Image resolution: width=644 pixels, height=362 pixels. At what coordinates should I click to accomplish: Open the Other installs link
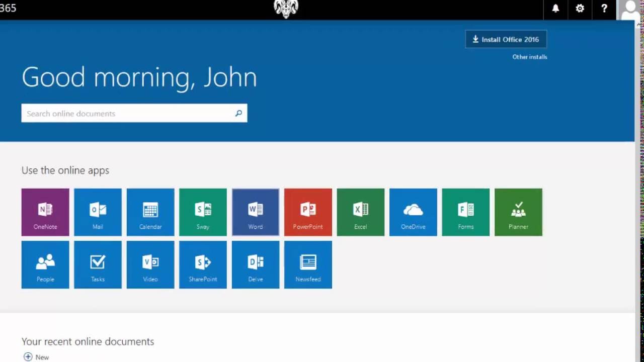tap(530, 57)
